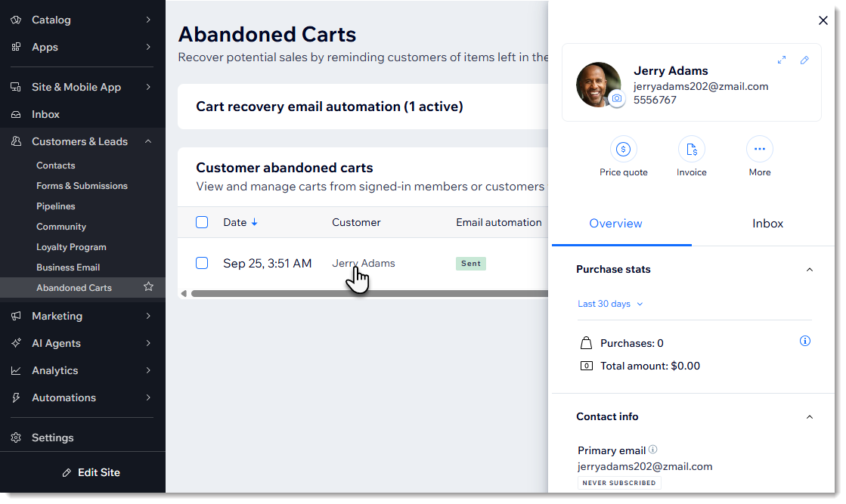
Task: Edit contact with the pencil icon
Action: [x=804, y=60]
